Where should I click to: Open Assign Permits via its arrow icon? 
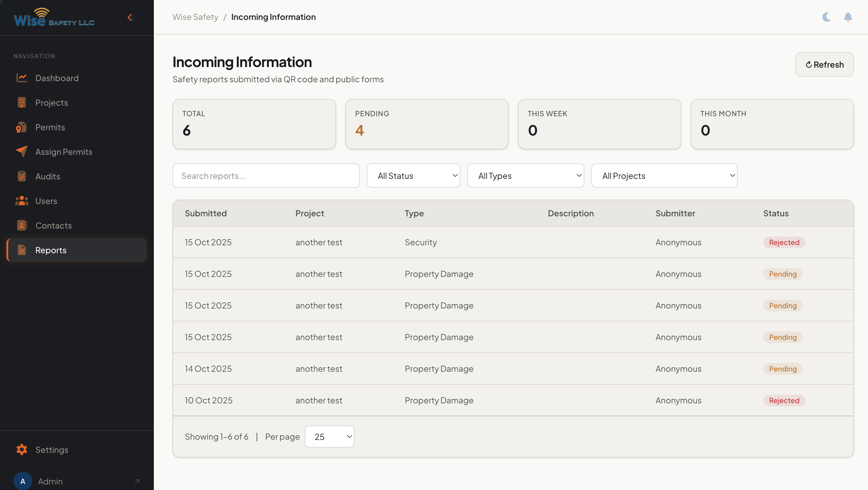click(x=22, y=152)
